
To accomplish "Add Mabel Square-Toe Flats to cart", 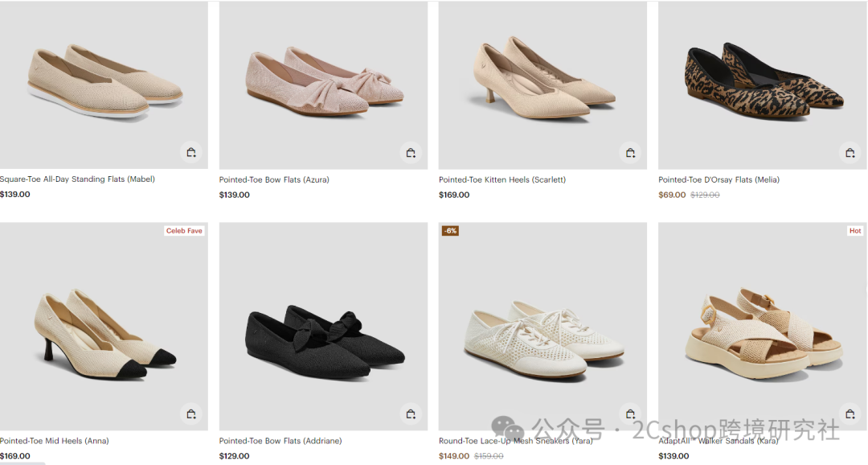I will point(190,153).
